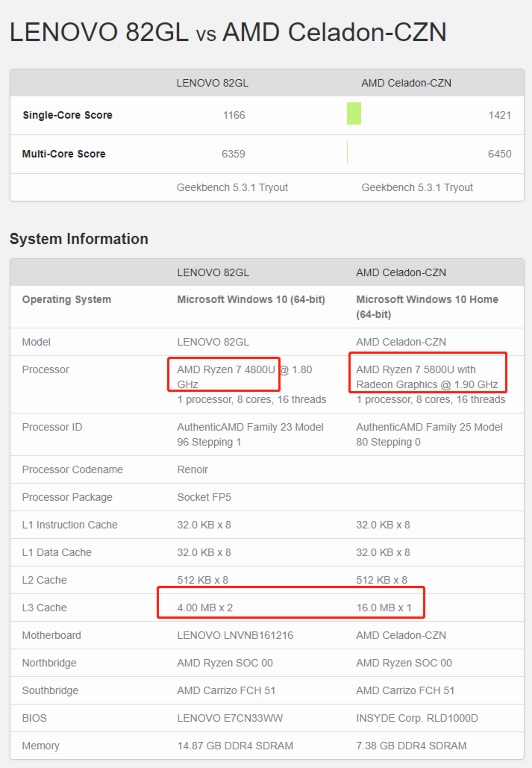Click multi-core score value 6450
532x768 pixels.
[x=500, y=154]
